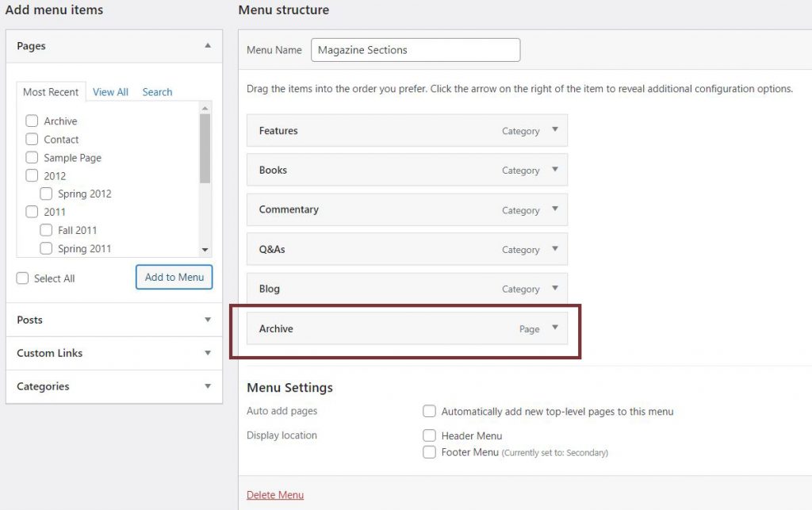Open the Search tab in Pages

[x=157, y=92]
